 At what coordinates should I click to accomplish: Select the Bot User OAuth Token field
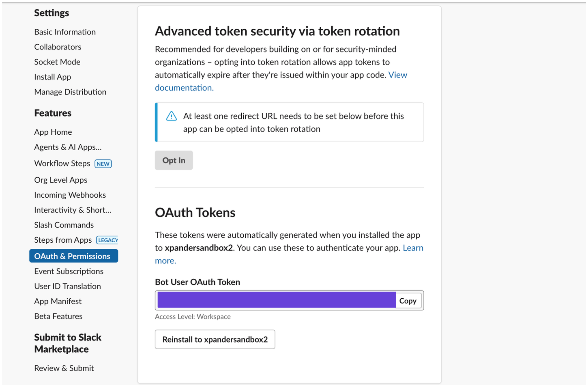click(276, 300)
